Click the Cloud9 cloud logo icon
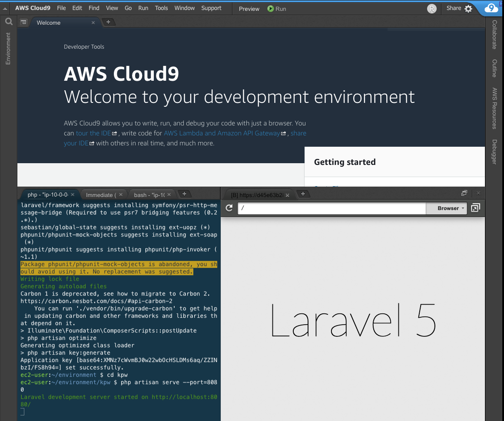This screenshot has height=421, width=504. point(491,8)
